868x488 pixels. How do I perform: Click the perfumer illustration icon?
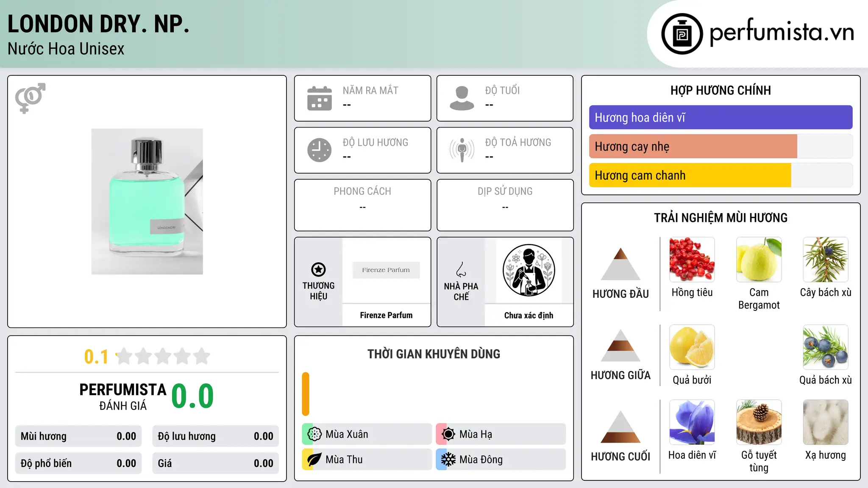529,270
